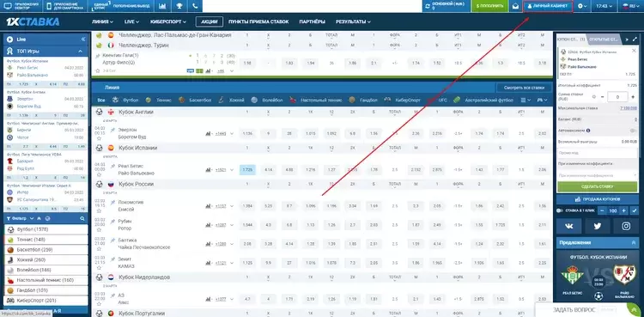Screen dimensions: 644x317
Task: Open the Instagram social icon
Action: 626,226
